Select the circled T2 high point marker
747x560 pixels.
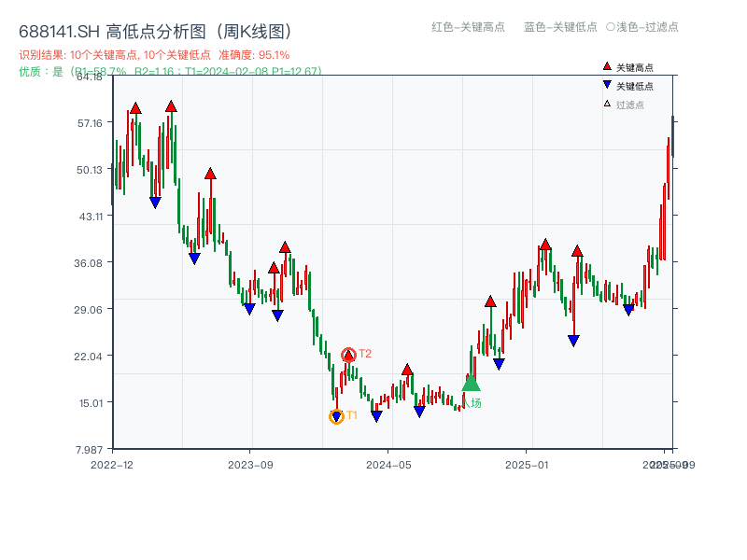click(x=348, y=355)
